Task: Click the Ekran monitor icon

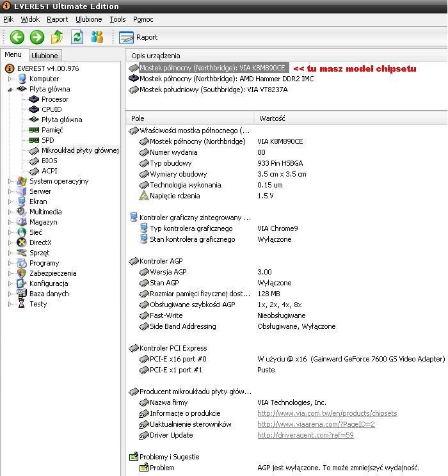Action: (x=22, y=202)
